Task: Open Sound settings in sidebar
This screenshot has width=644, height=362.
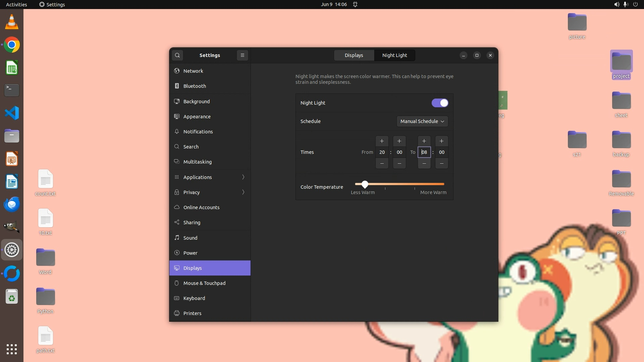Action: [190, 238]
